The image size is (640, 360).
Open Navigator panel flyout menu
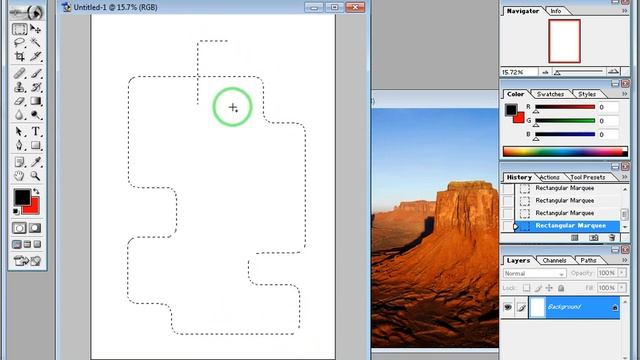pyautogui.click(x=624, y=11)
